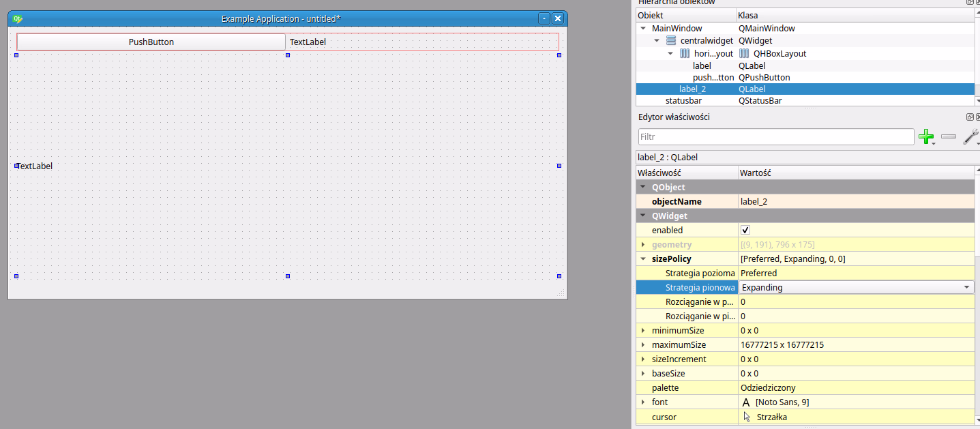Uncheck the enabled property checkbox

coord(745,231)
